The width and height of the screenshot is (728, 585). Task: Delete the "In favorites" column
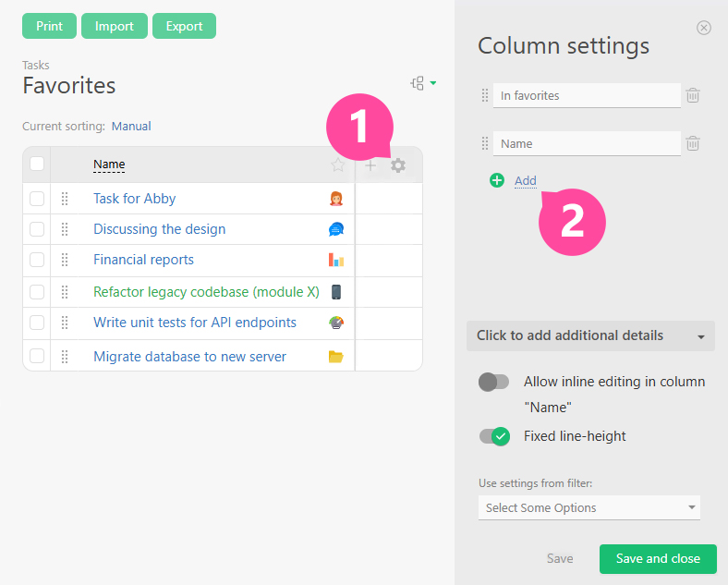(x=693, y=95)
